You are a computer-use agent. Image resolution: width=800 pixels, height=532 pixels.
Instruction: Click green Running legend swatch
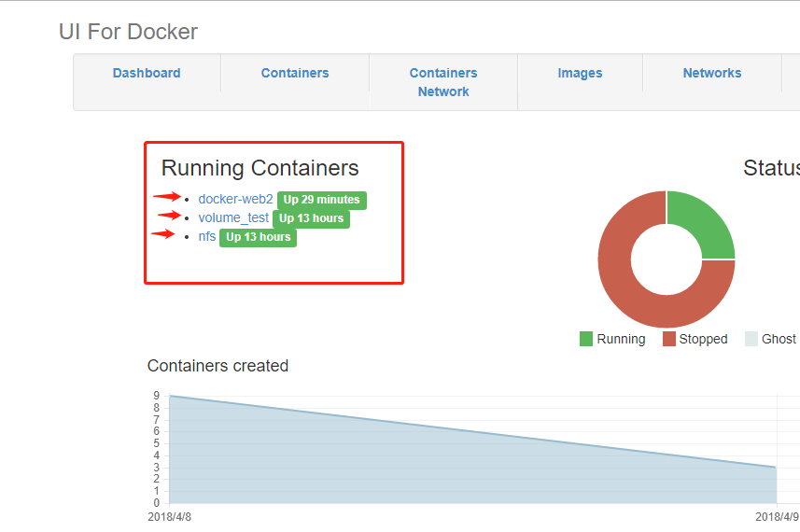(x=586, y=339)
